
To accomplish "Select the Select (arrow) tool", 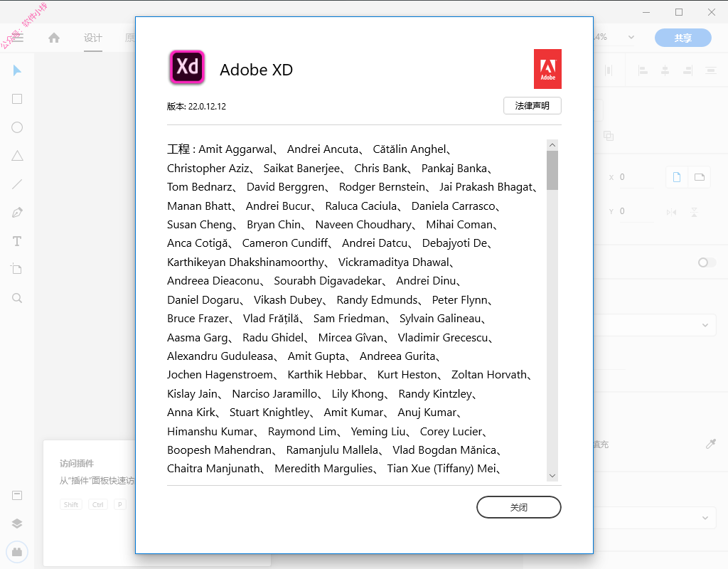I will [x=17, y=70].
